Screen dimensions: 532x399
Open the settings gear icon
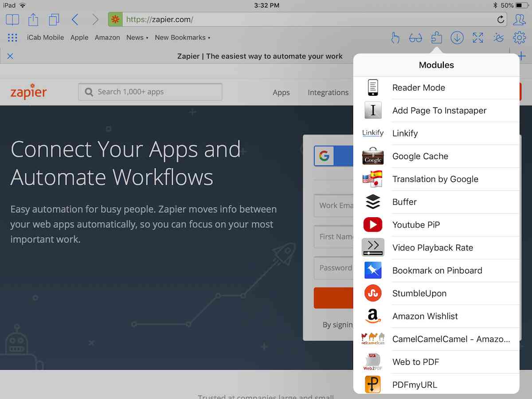tap(519, 38)
